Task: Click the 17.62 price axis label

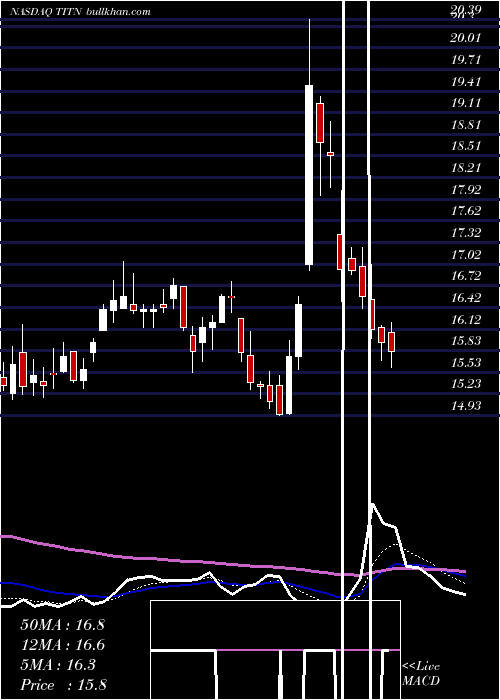Action: pos(466,211)
